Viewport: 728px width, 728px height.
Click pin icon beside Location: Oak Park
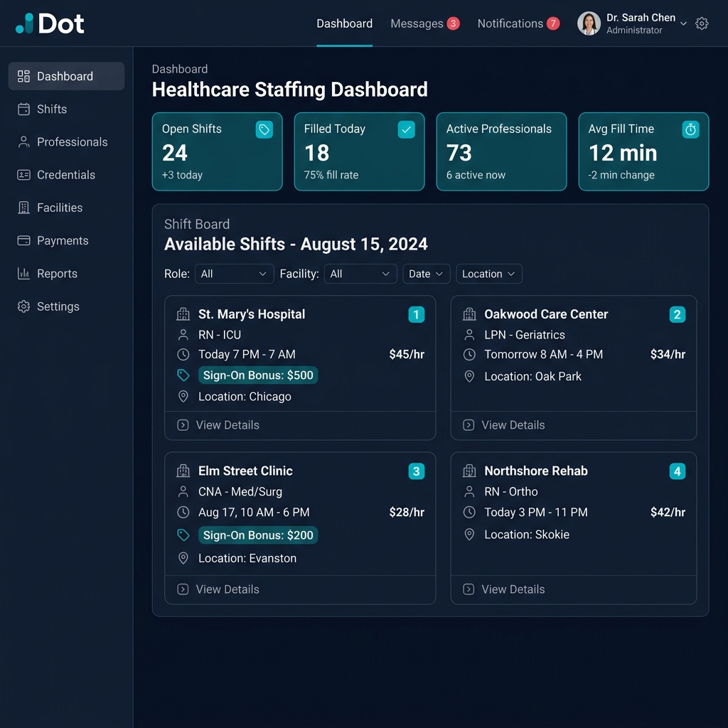[469, 377]
